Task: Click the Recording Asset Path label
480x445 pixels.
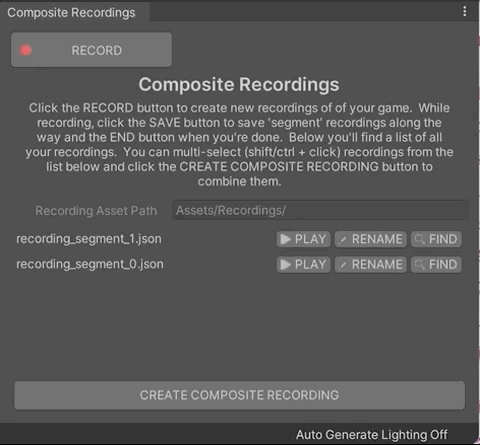Action: point(96,211)
